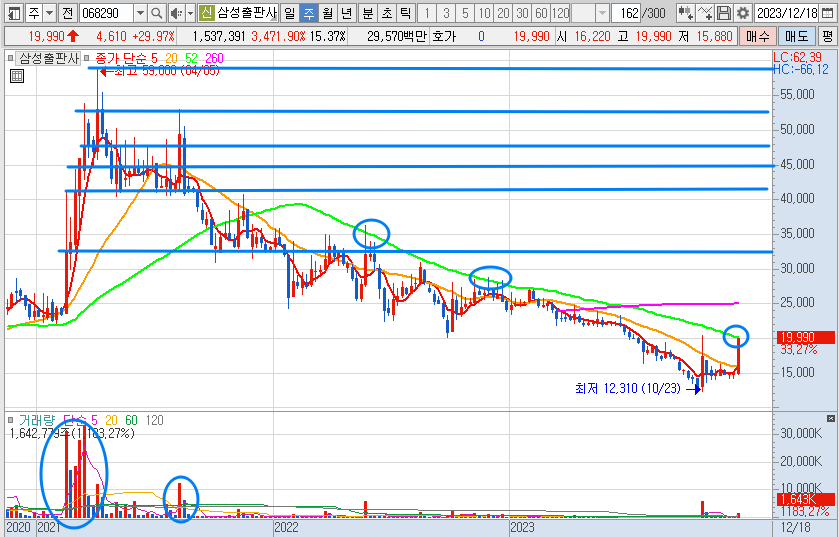Switch to monthly 월 chart
This screenshot has height=537, width=839.
point(327,13)
